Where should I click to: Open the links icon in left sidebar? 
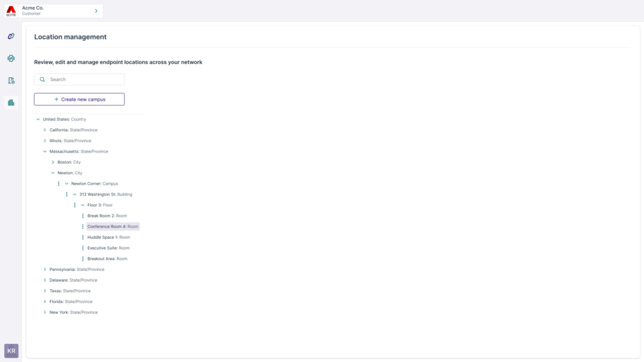point(11,36)
